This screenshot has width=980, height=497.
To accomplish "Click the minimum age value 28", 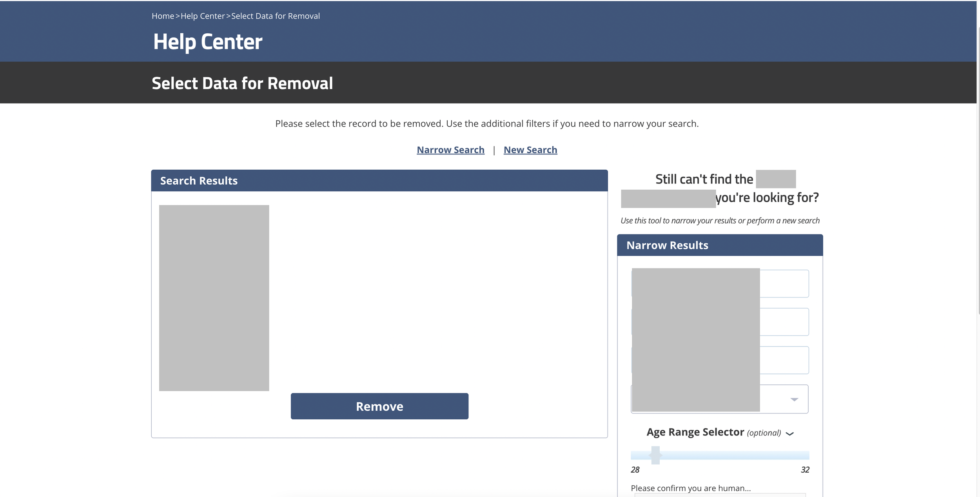I will tap(635, 470).
